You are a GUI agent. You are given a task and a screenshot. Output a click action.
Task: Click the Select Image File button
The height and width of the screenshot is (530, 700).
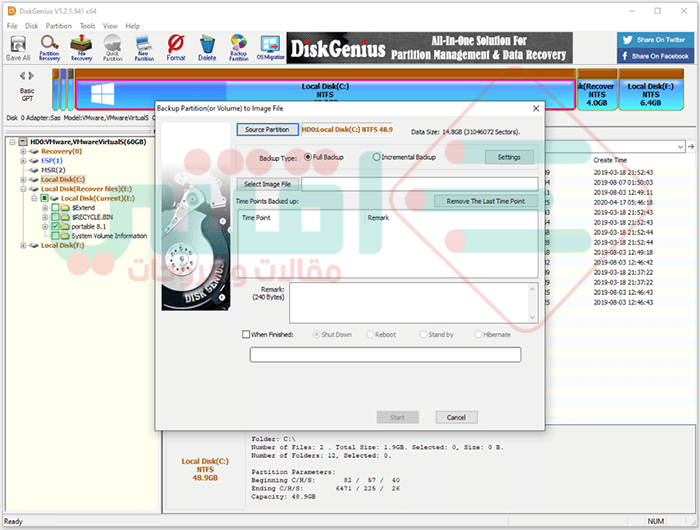pyautogui.click(x=267, y=184)
